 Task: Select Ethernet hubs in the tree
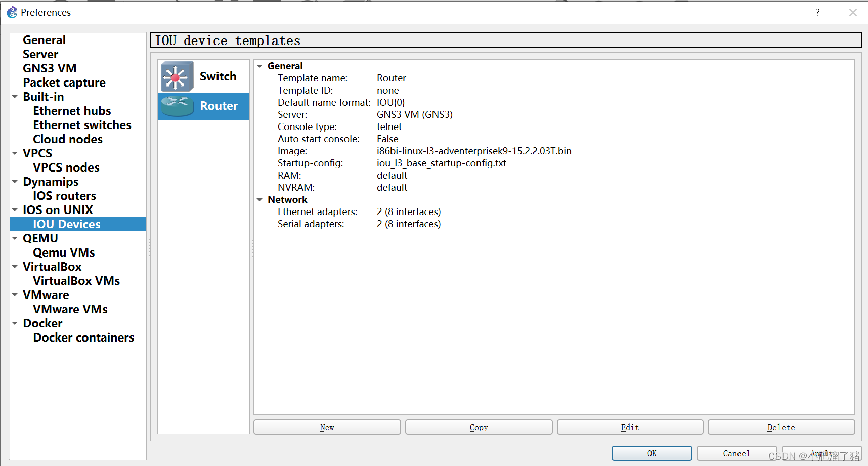(72, 111)
